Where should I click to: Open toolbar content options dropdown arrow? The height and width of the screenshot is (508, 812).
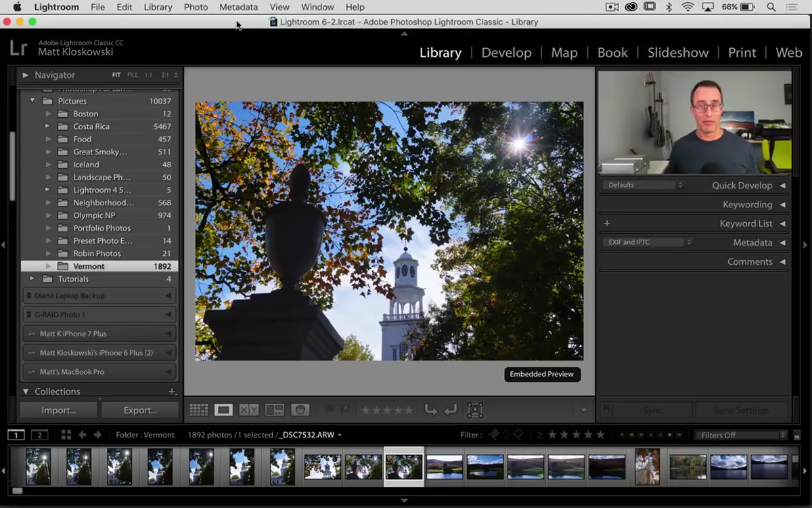(584, 410)
